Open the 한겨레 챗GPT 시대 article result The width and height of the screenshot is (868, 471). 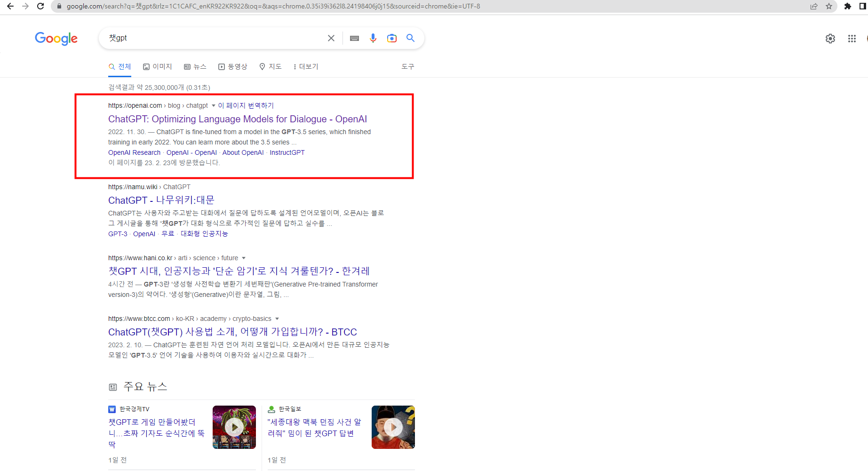coord(239,271)
